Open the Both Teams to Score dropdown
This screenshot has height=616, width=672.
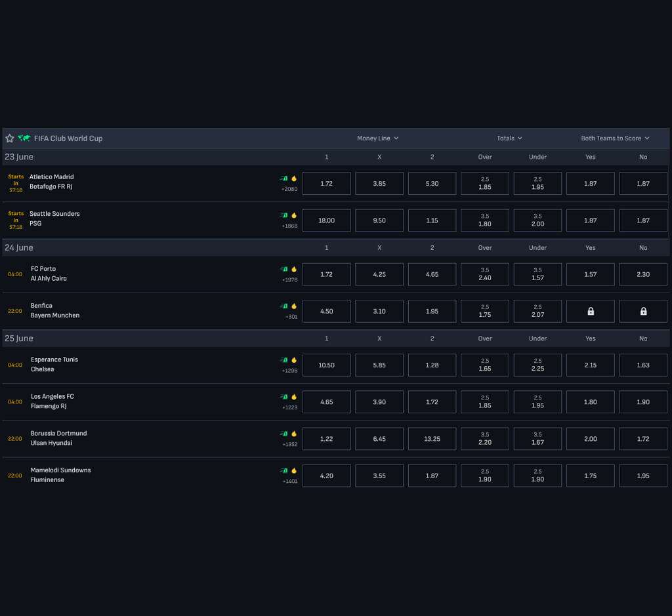(x=615, y=138)
